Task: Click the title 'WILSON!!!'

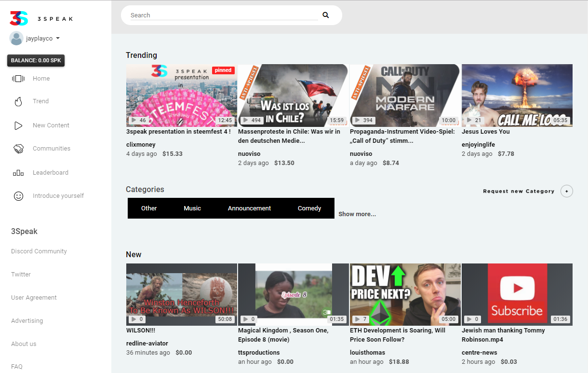Action: click(x=141, y=331)
